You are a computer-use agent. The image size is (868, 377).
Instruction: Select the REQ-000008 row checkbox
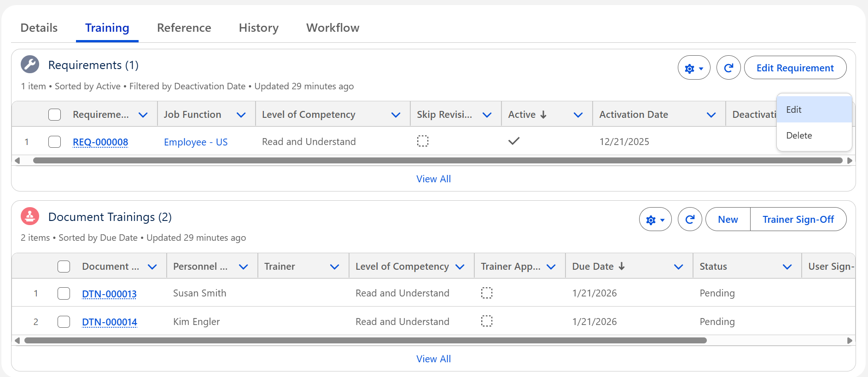55,142
